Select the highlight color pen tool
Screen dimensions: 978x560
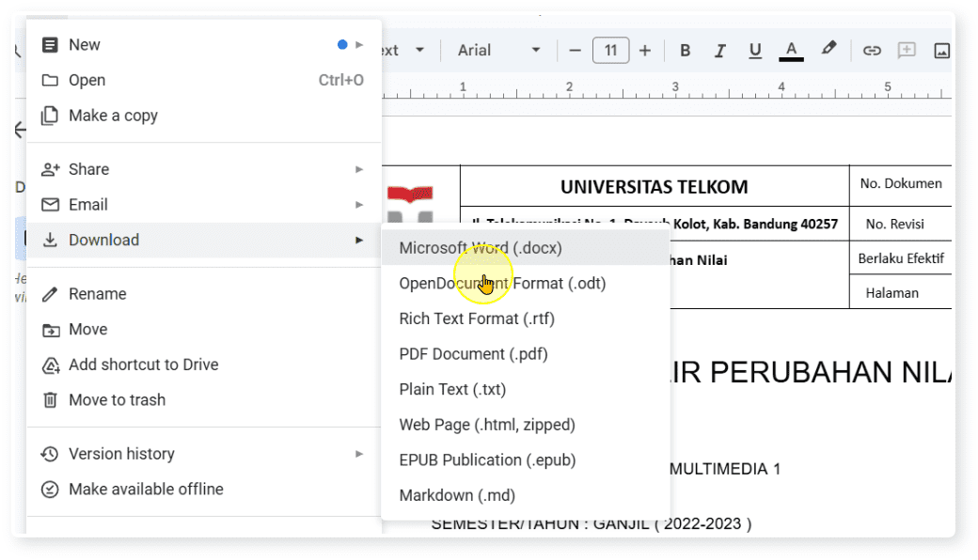point(828,49)
